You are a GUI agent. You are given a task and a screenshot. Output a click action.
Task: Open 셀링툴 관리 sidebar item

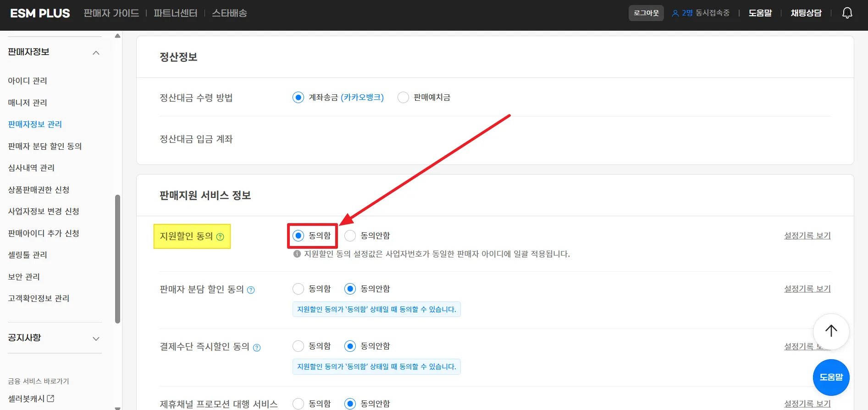coord(28,255)
